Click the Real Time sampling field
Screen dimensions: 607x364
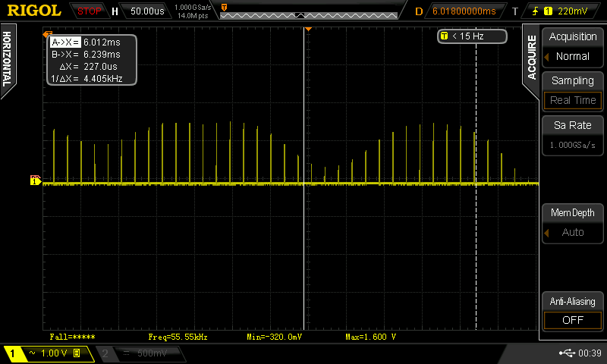coord(573,100)
